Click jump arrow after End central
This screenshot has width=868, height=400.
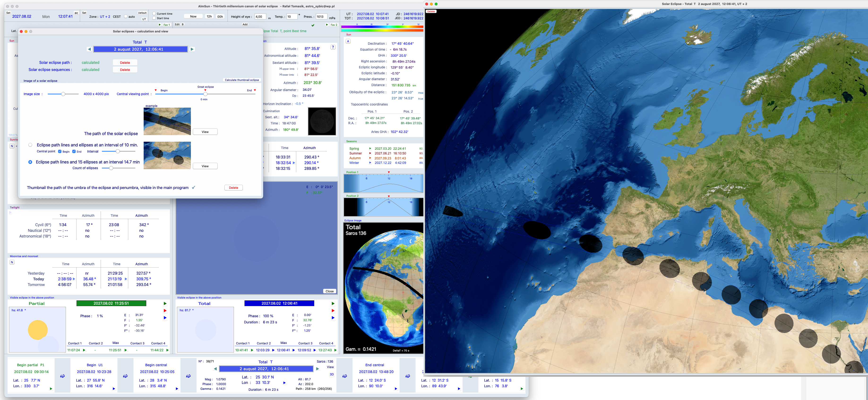click(x=407, y=376)
